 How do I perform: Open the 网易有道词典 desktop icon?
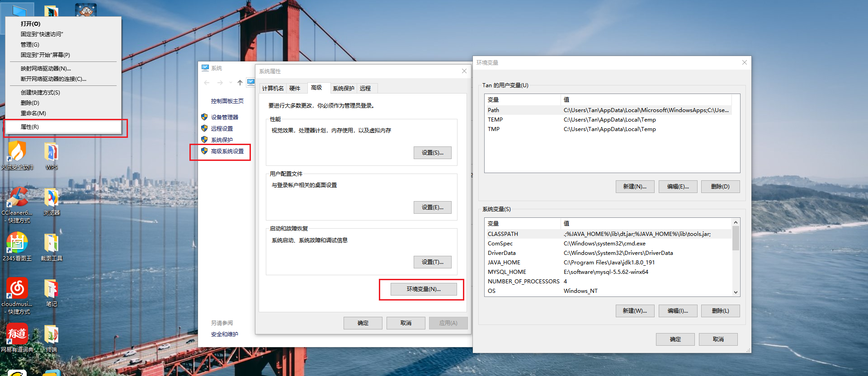[17, 335]
